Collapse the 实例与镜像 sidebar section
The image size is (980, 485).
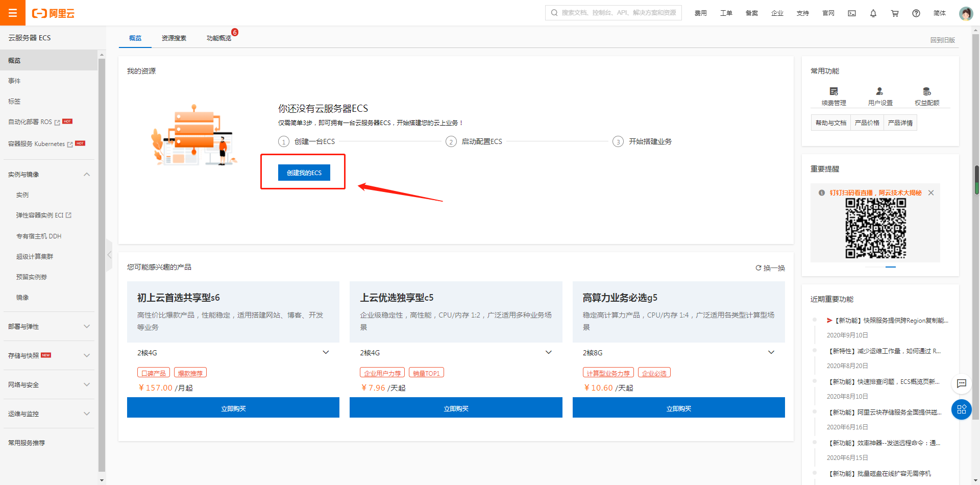coord(87,175)
